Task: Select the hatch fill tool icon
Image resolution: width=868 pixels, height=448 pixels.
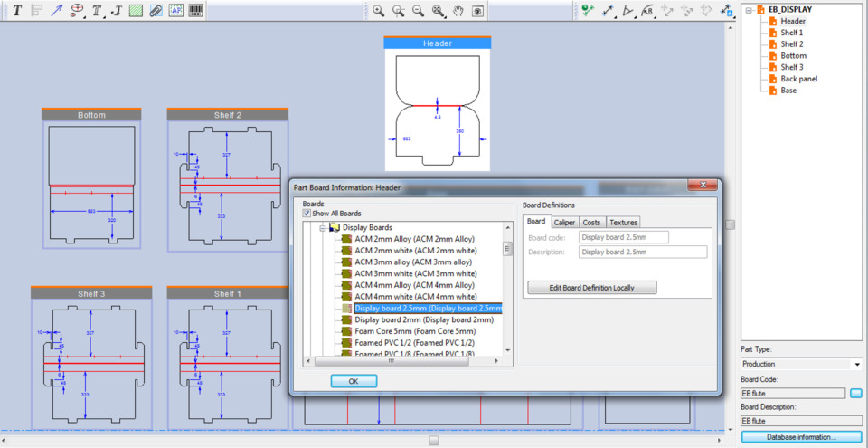Action: (x=136, y=11)
